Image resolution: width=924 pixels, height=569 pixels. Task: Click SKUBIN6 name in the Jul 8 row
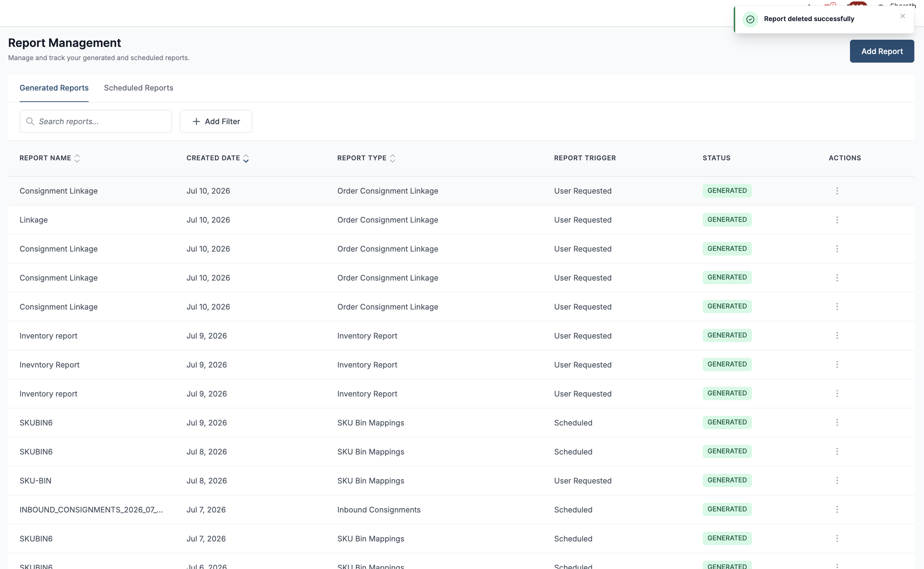coord(36,452)
